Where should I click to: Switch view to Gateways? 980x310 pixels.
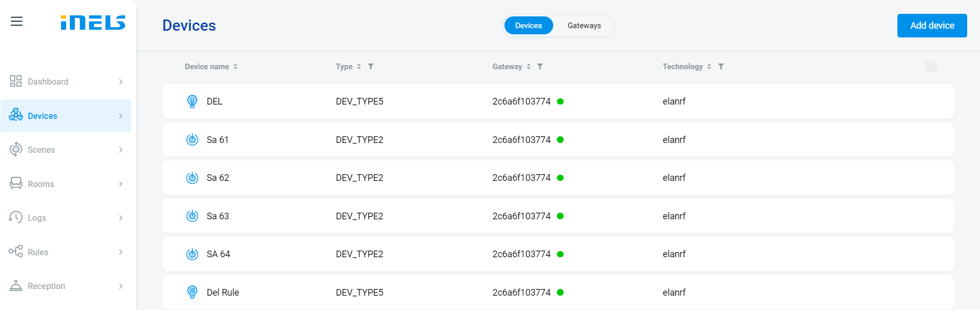(584, 26)
